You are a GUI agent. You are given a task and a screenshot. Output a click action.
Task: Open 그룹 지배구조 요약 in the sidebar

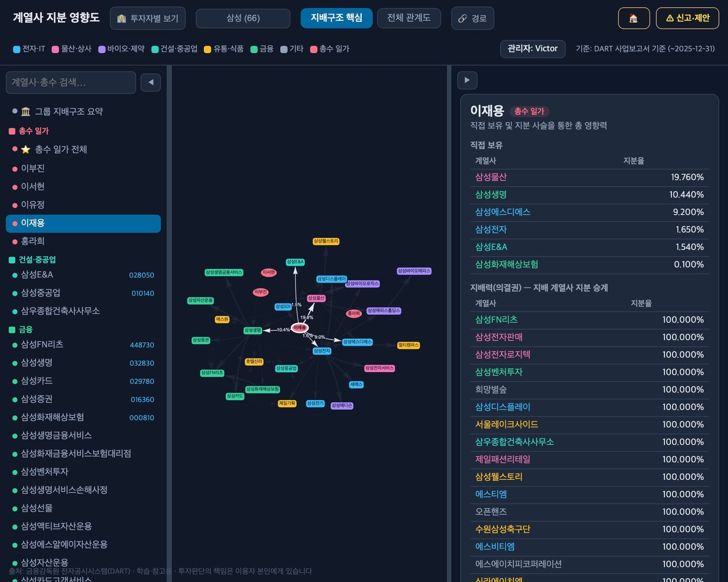coord(83,111)
